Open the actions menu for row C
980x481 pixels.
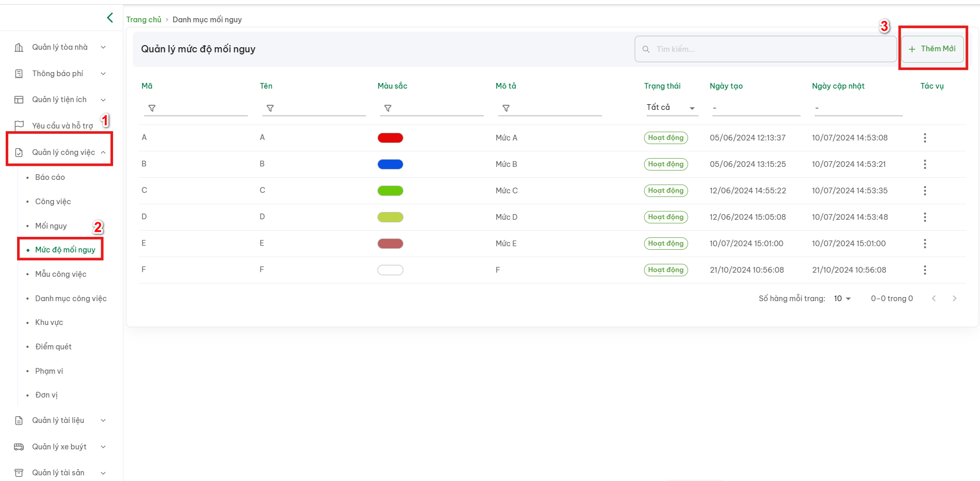(x=925, y=191)
